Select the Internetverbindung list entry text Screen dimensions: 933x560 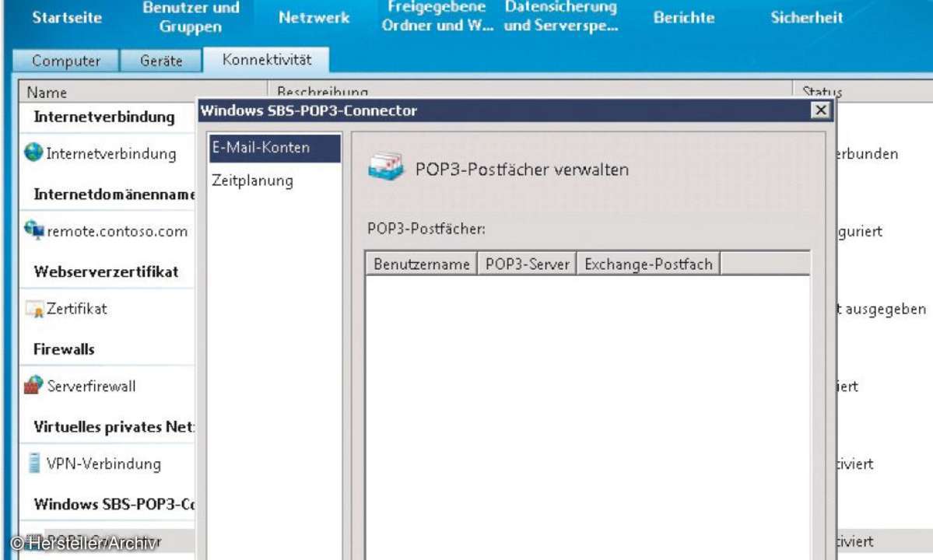tap(111, 153)
